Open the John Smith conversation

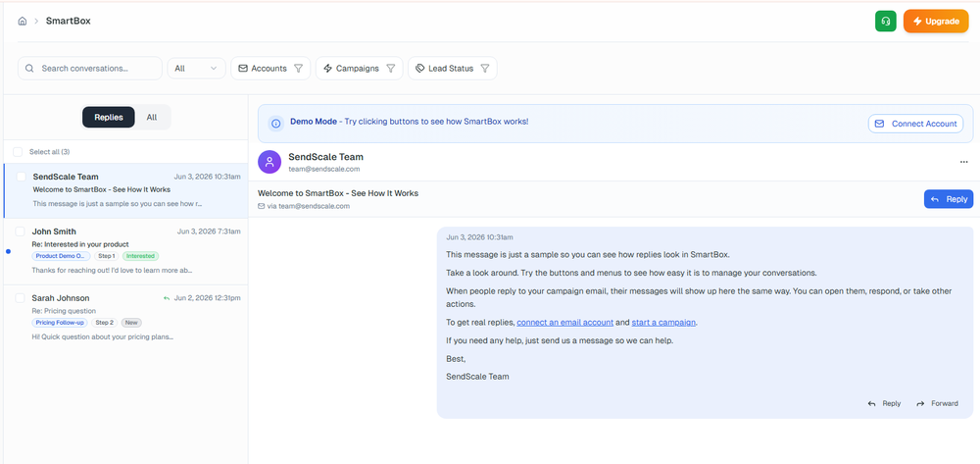point(125,251)
